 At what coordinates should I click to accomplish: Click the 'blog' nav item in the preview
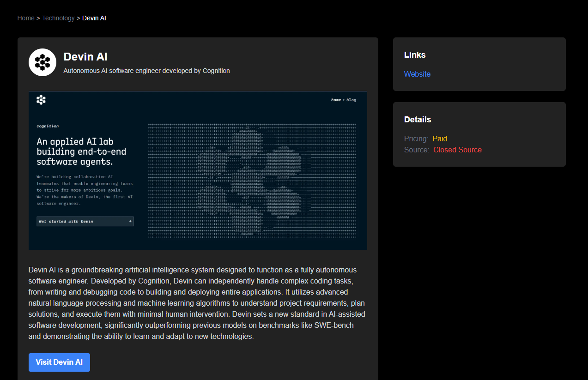[x=351, y=100]
